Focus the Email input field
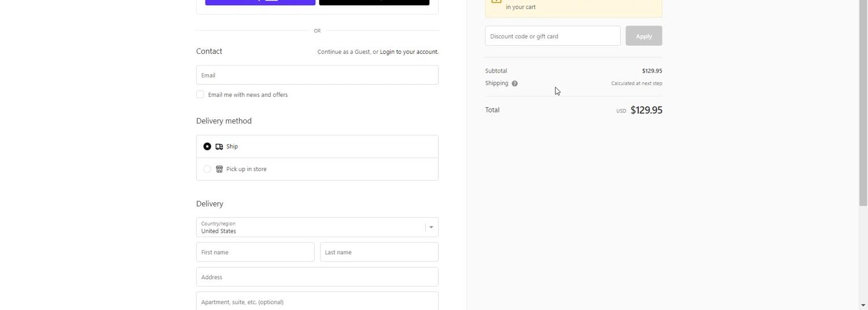 [x=317, y=75]
